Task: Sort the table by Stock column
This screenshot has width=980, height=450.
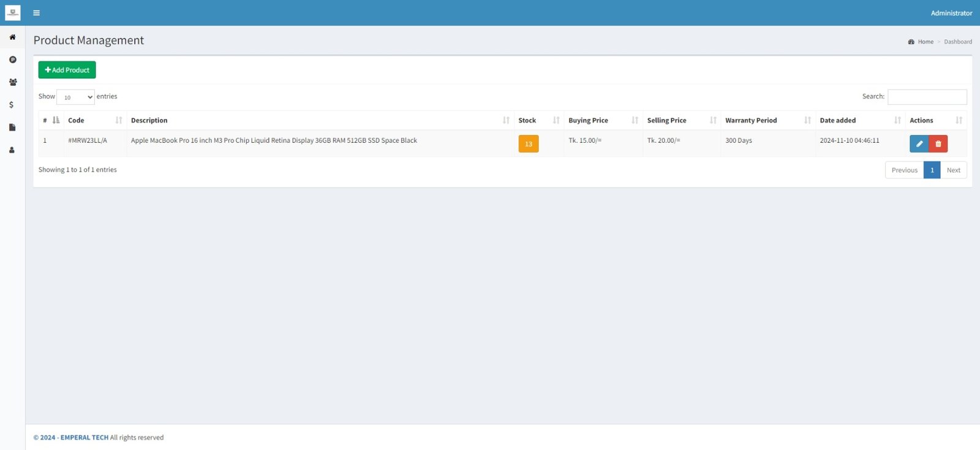Action: pyautogui.click(x=539, y=120)
